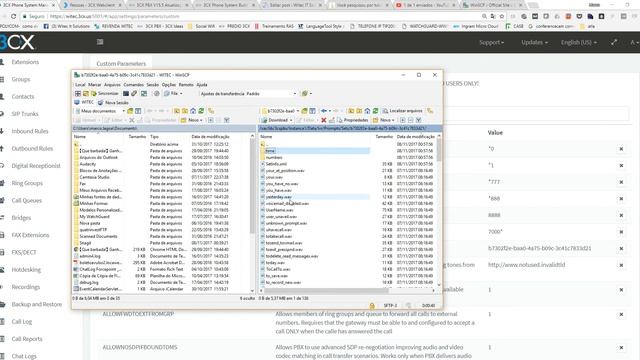The width and height of the screenshot is (640, 360).
Task: Select the numbers folder in remote panel
Action: point(274,157)
